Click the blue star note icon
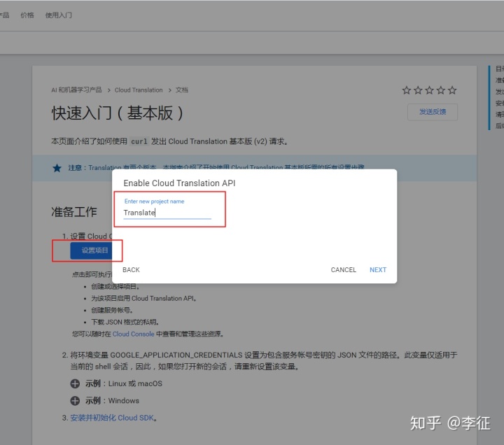The height and width of the screenshot is (445, 504). pyautogui.click(x=57, y=168)
